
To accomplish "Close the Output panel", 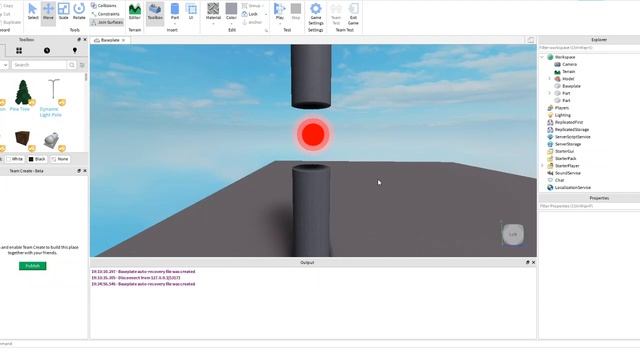I will [533, 262].
